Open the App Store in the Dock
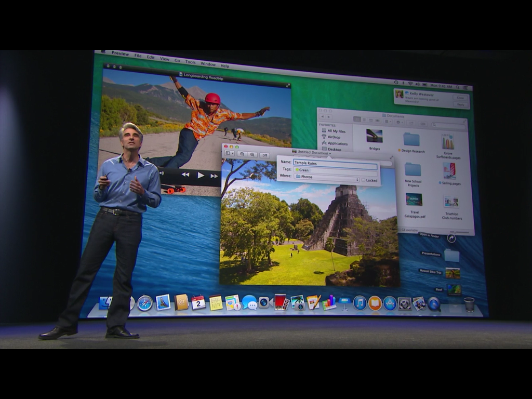Image resolution: width=532 pixels, height=399 pixels. coord(390,303)
